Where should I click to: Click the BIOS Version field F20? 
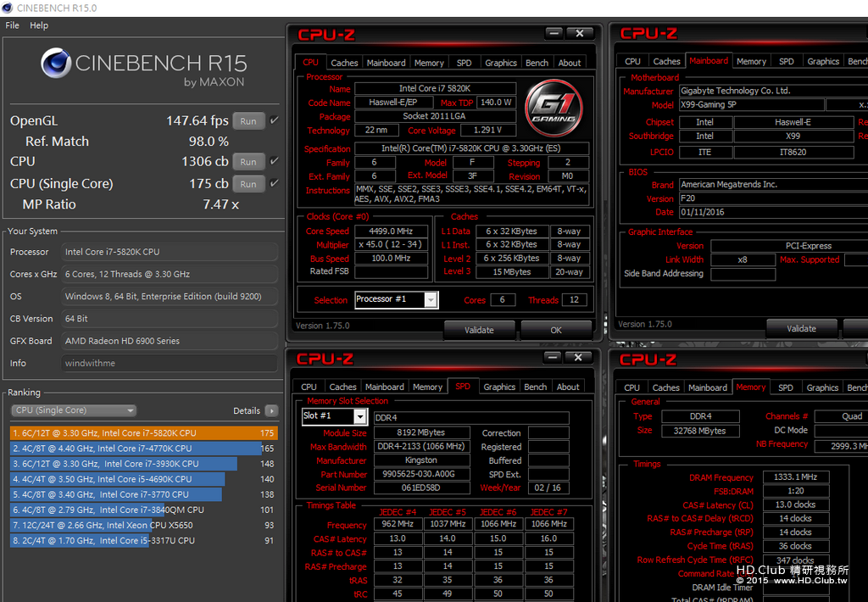[x=773, y=198]
